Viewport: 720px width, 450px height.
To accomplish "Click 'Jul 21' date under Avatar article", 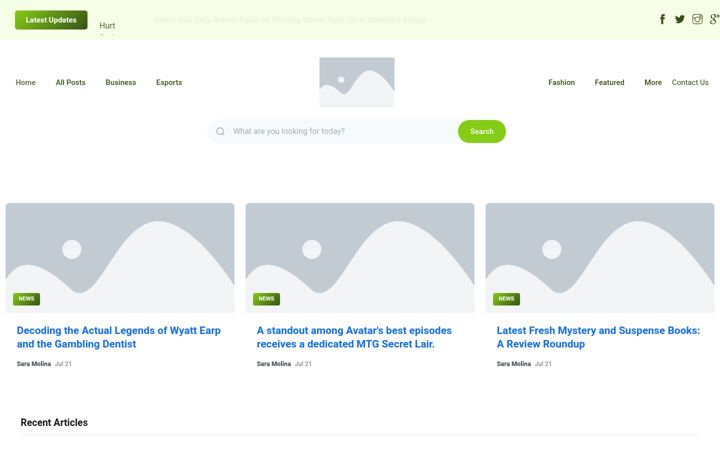I will click(303, 364).
